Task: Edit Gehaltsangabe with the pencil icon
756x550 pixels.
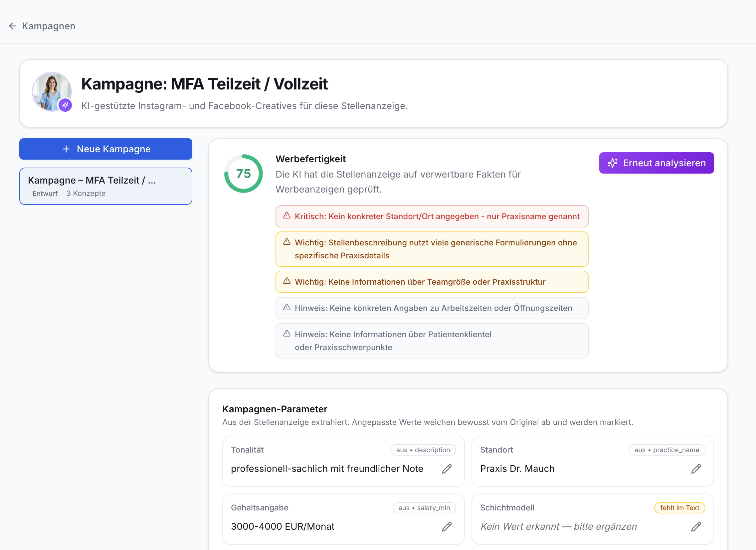Action: pos(447,527)
